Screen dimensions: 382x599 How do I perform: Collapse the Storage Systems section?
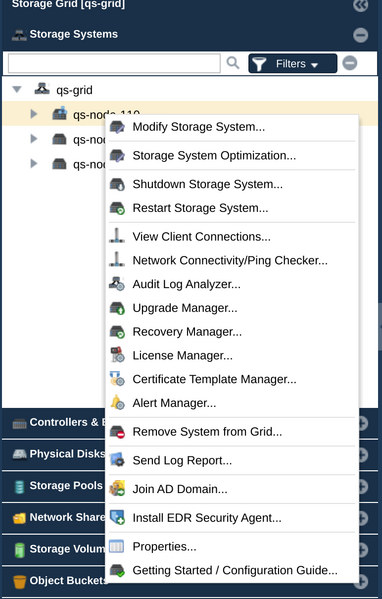tap(361, 35)
